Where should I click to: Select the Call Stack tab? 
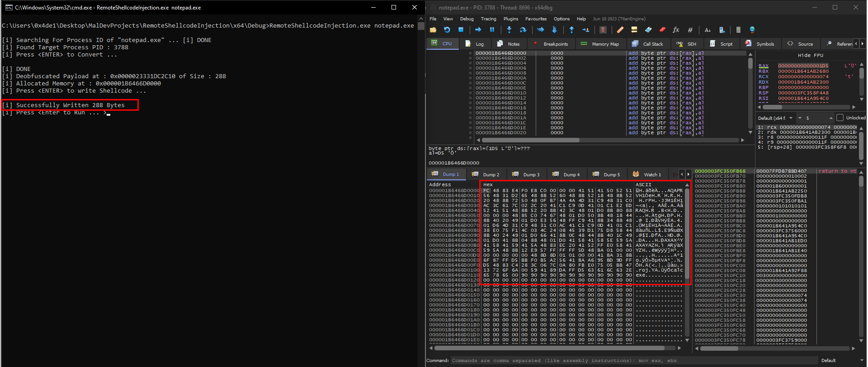pyautogui.click(x=647, y=44)
